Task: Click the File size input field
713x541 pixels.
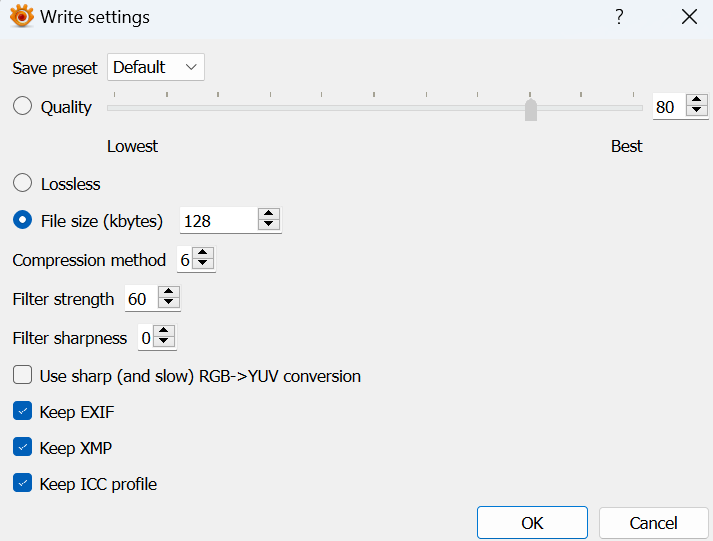Action: point(217,221)
